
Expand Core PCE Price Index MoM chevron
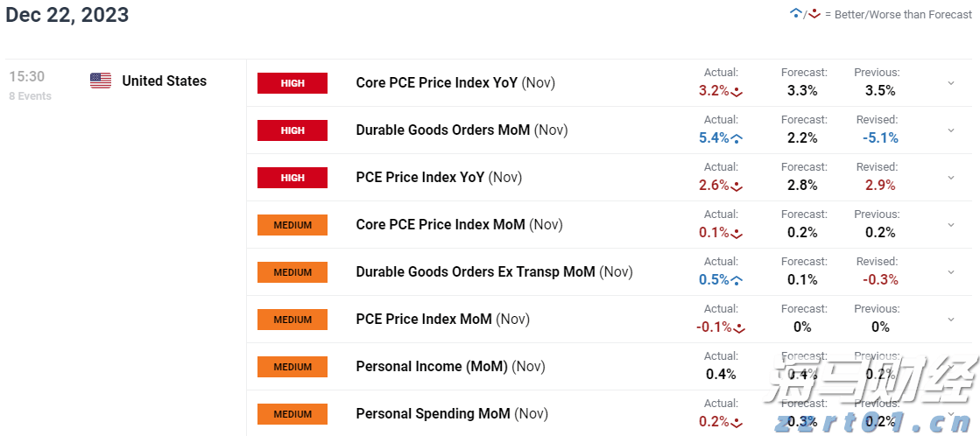950,225
